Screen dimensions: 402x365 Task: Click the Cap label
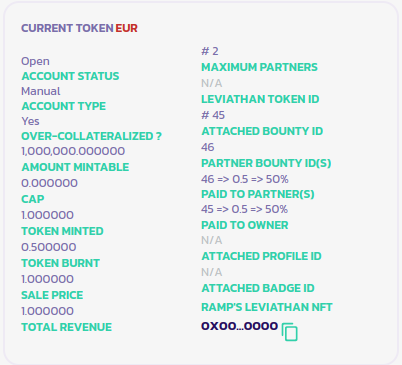[x=33, y=199]
